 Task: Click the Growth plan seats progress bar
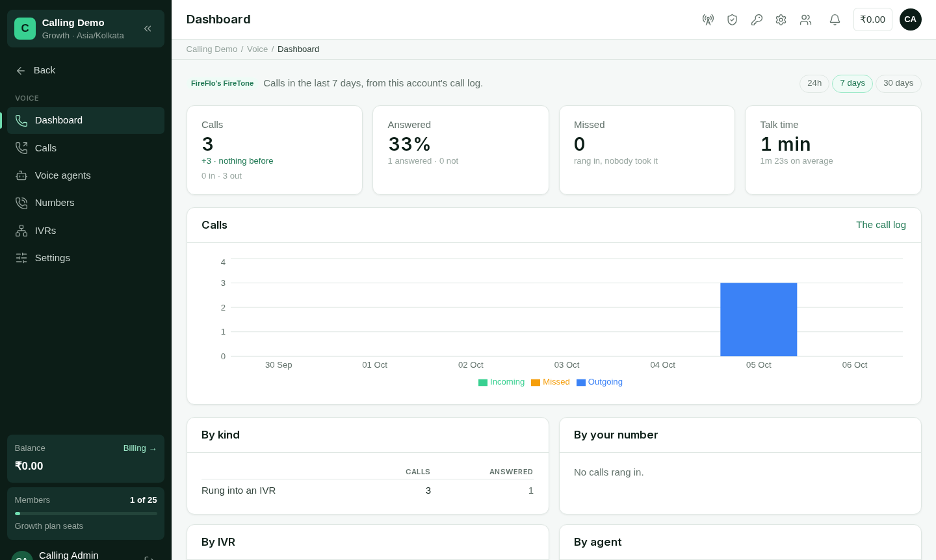[86, 513]
